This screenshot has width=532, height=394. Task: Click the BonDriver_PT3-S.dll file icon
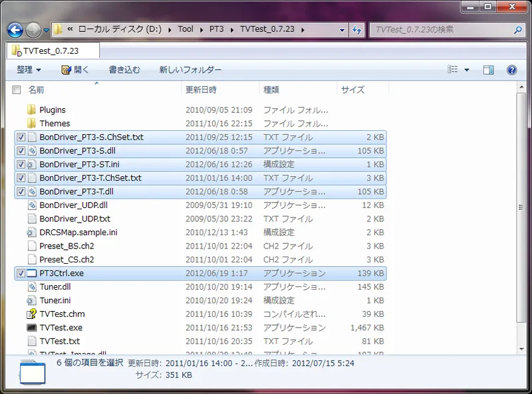[32, 151]
